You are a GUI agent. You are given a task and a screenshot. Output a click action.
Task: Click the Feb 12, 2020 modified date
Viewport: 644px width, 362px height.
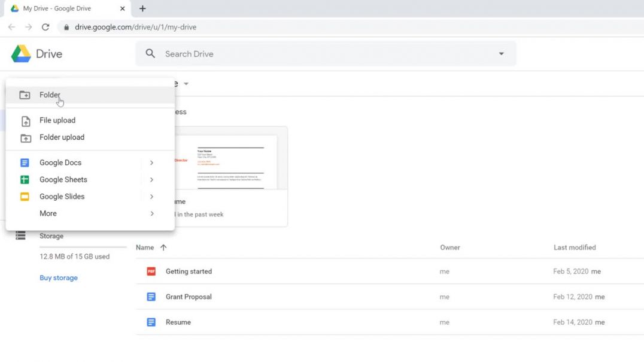click(x=573, y=297)
